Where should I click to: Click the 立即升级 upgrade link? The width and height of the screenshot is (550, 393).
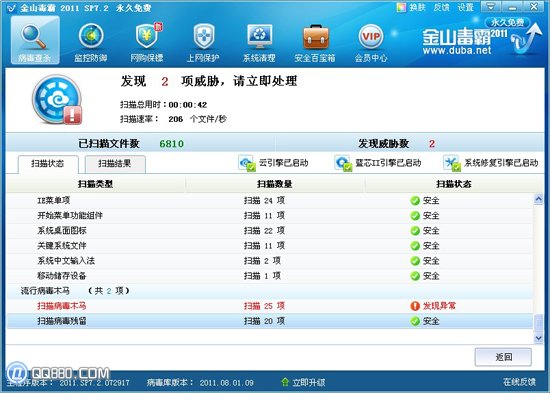coord(303,382)
